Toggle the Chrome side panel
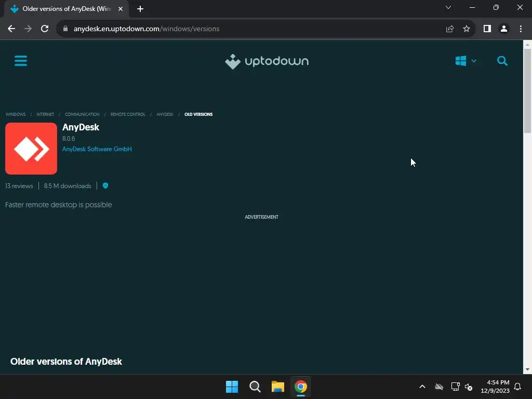 coord(487,29)
